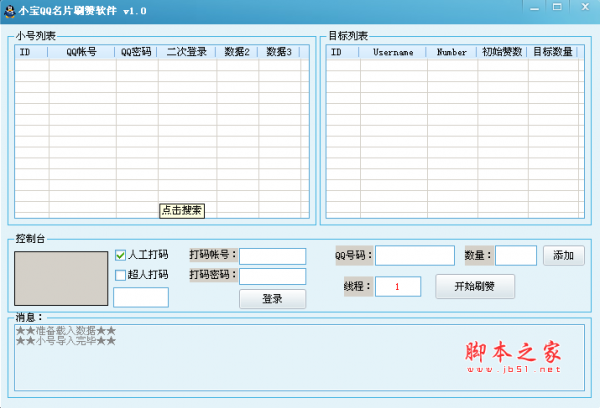The width and height of the screenshot is (600, 408).
Task: Click the 点击搜索 tooltip button
Action: [182, 211]
